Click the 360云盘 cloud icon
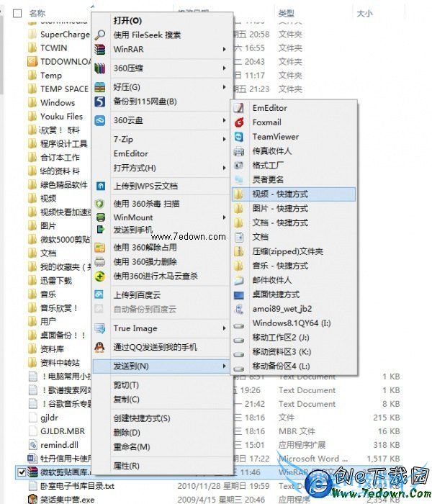The width and height of the screenshot is (432, 504). [x=100, y=120]
